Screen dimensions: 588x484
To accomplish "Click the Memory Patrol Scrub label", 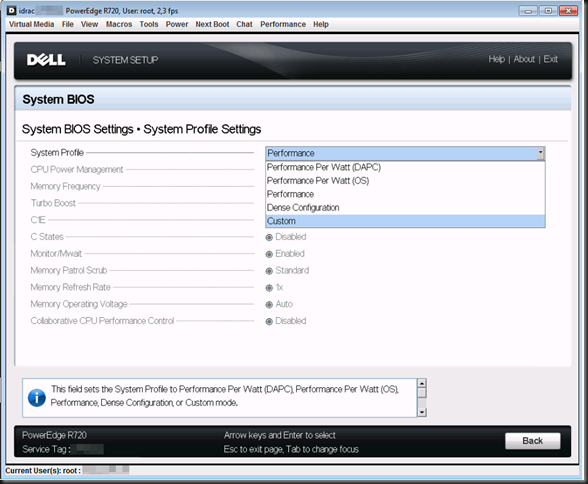I will [x=69, y=270].
